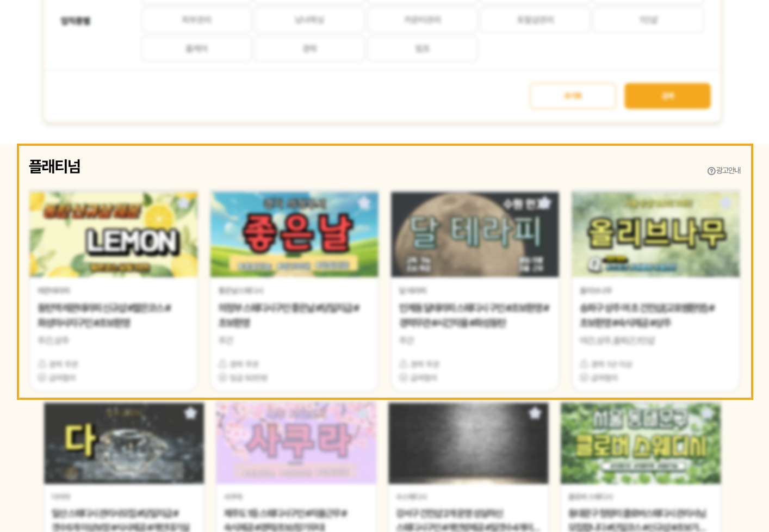
Task: Open the 광고안내 help icon
Action: [711, 171]
